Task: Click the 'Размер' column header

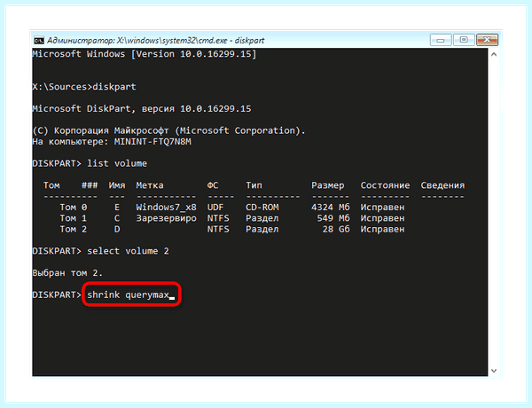Action: [328, 185]
